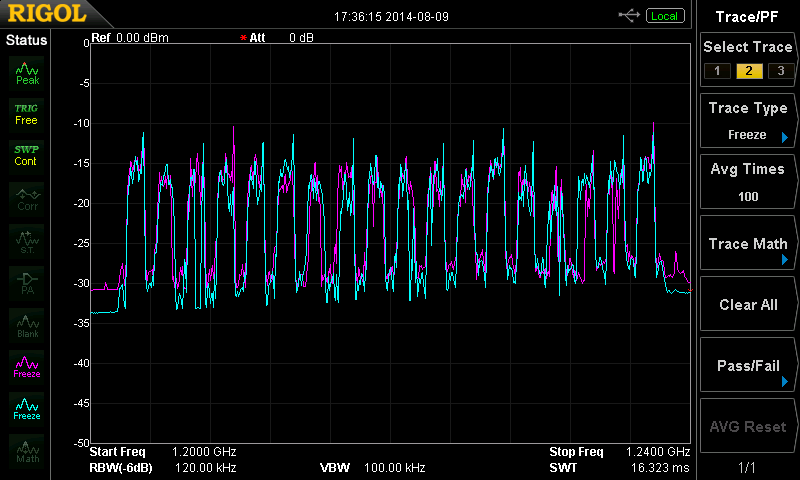Click the Blank trace status icon

point(27,324)
